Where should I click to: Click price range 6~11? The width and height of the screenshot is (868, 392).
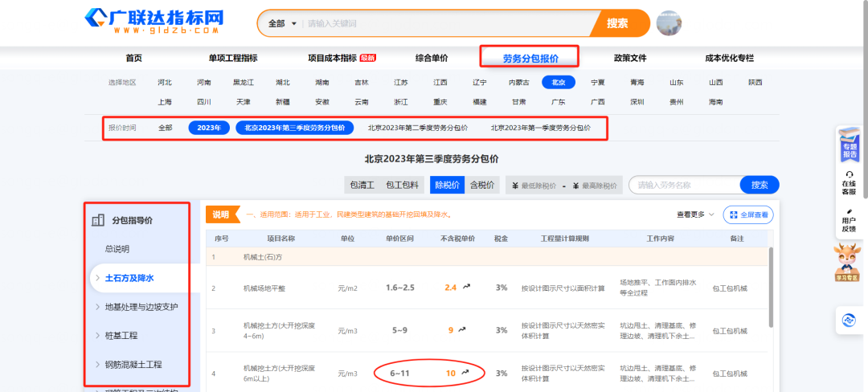point(400,374)
